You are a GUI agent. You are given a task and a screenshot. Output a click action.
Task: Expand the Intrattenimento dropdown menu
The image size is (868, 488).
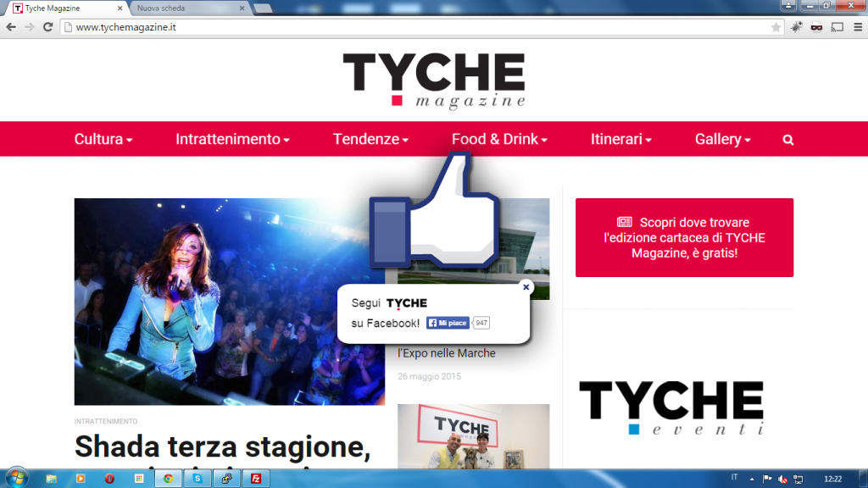[x=232, y=140]
